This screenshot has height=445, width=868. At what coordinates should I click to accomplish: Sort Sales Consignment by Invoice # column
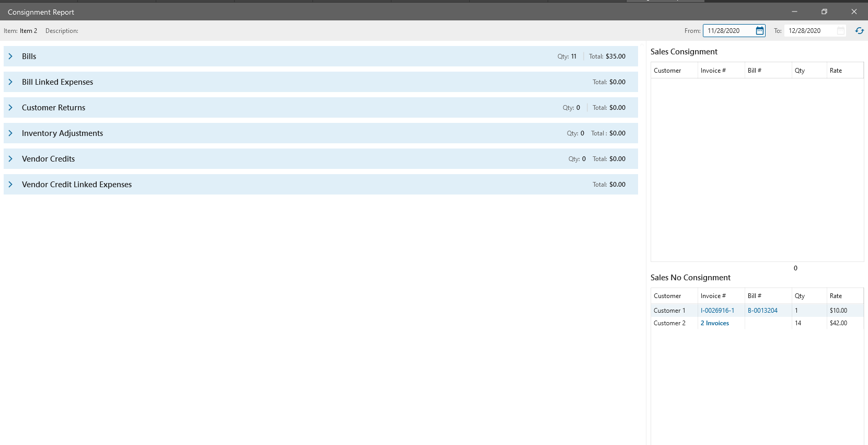tap(721, 71)
